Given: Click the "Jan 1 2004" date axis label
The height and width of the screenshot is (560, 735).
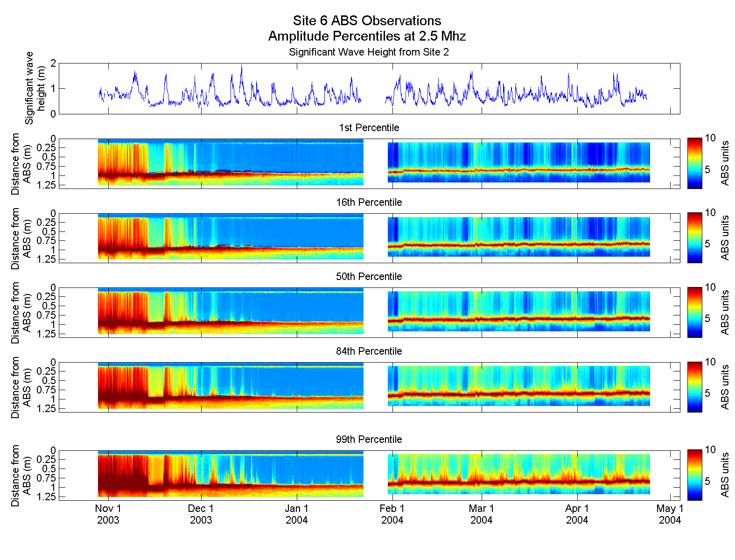Looking at the screenshot, I should click(x=297, y=514).
